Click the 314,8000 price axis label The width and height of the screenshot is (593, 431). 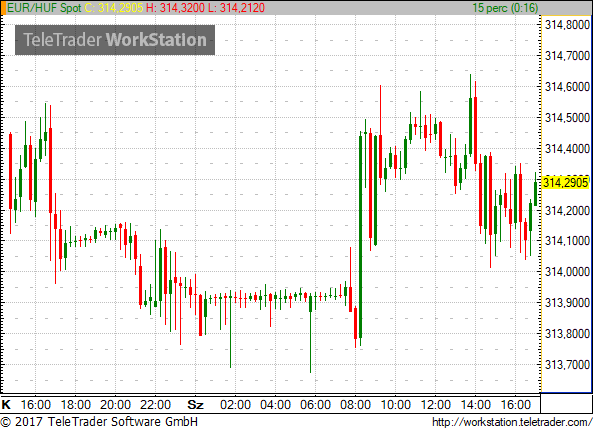(x=567, y=25)
